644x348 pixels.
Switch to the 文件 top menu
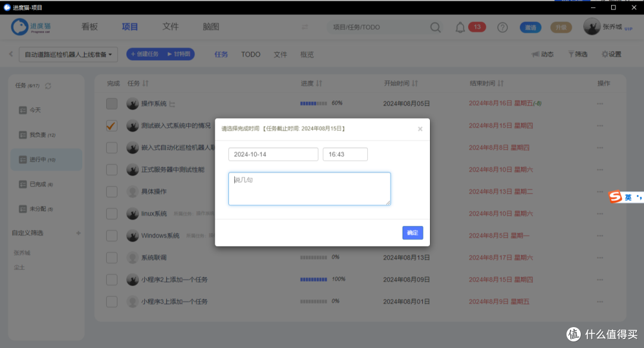pyautogui.click(x=171, y=27)
